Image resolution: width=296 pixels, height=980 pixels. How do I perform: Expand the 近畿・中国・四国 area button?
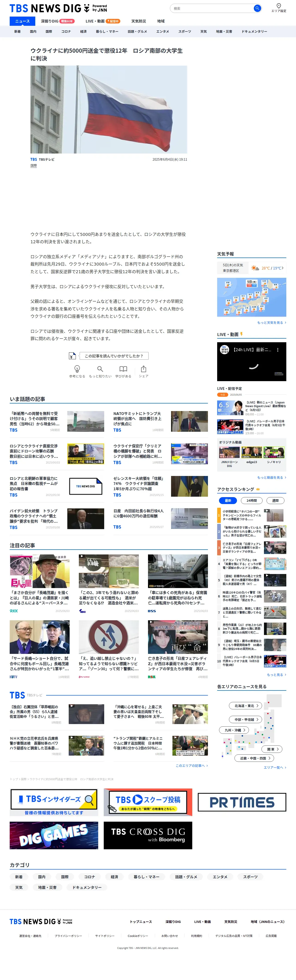(x=255, y=758)
